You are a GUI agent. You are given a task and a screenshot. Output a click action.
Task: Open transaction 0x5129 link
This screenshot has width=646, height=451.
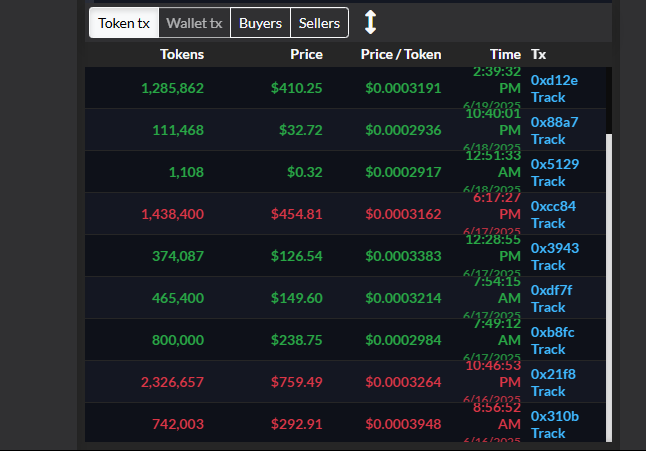554,164
